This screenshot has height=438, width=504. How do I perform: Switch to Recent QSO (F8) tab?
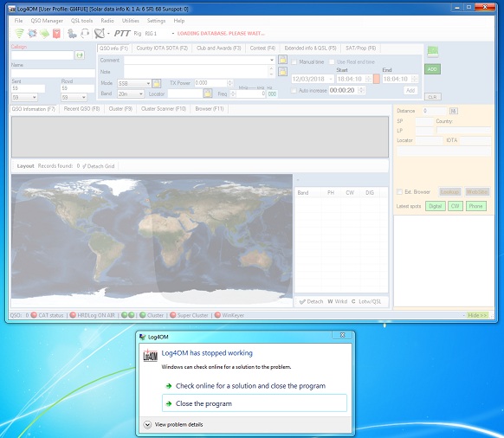(x=81, y=109)
